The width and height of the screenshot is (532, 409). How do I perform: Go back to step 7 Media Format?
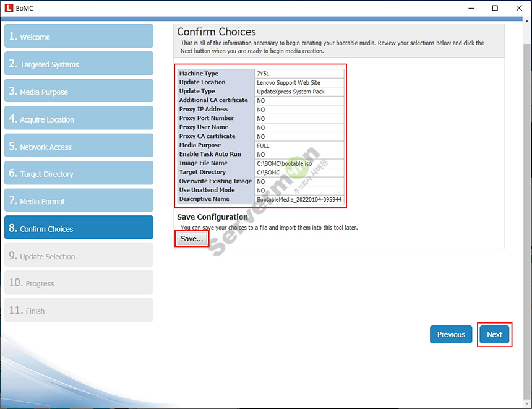tap(79, 200)
